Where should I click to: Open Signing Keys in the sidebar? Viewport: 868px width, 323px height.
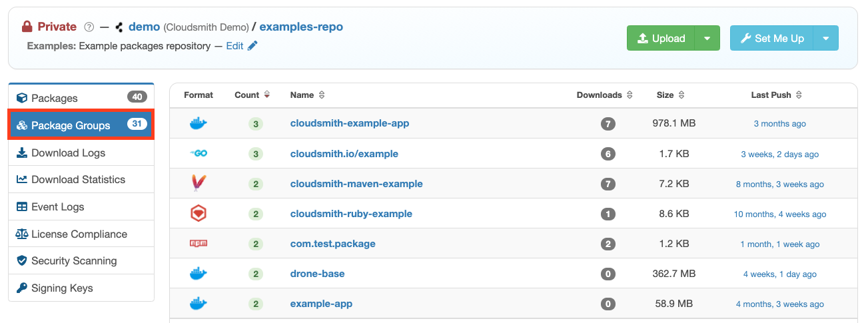(x=81, y=288)
